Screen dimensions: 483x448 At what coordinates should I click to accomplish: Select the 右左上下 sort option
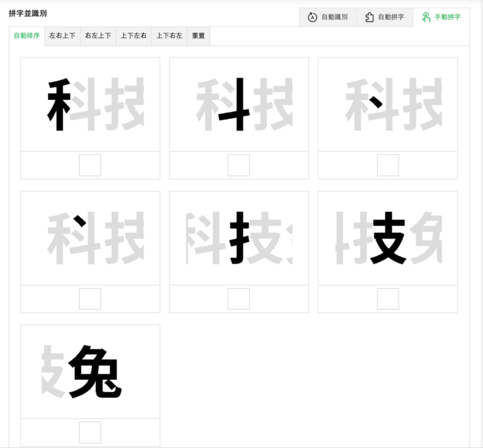click(98, 36)
